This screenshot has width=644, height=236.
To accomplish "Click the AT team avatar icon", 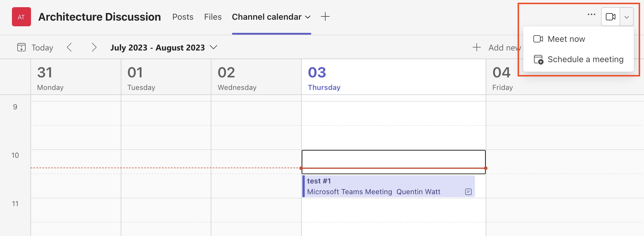I will [x=21, y=17].
